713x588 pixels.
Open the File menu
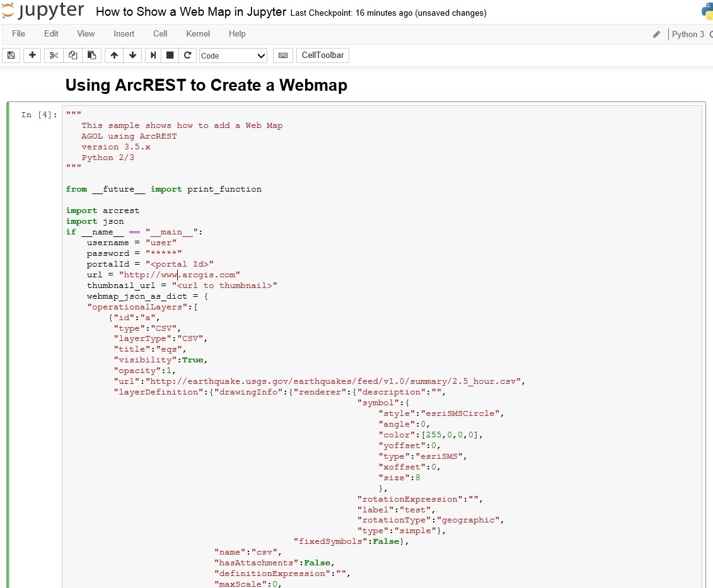(19, 34)
